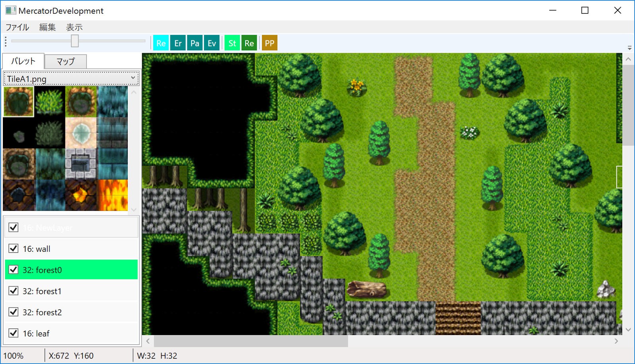Click the zoom slider thumb in toolbar
The height and width of the screenshot is (364, 635).
coord(75,40)
